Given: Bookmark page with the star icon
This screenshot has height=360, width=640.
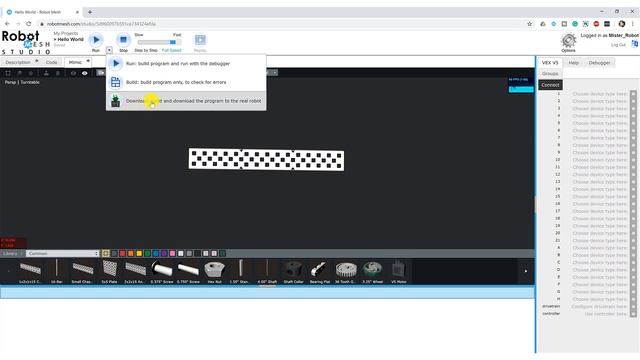Looking at the screenshot, I should tap(529, 24).
